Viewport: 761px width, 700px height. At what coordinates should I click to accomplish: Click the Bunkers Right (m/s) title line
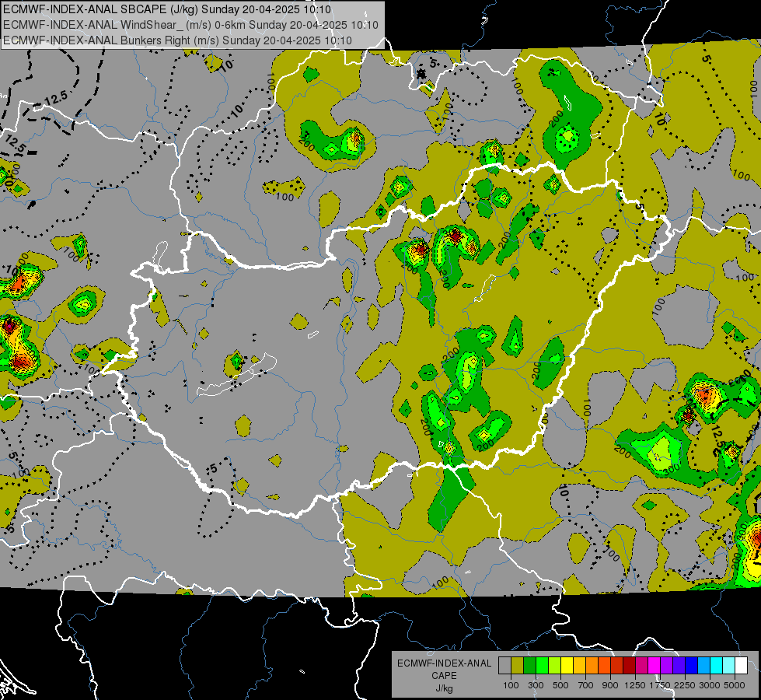(178, 40)
